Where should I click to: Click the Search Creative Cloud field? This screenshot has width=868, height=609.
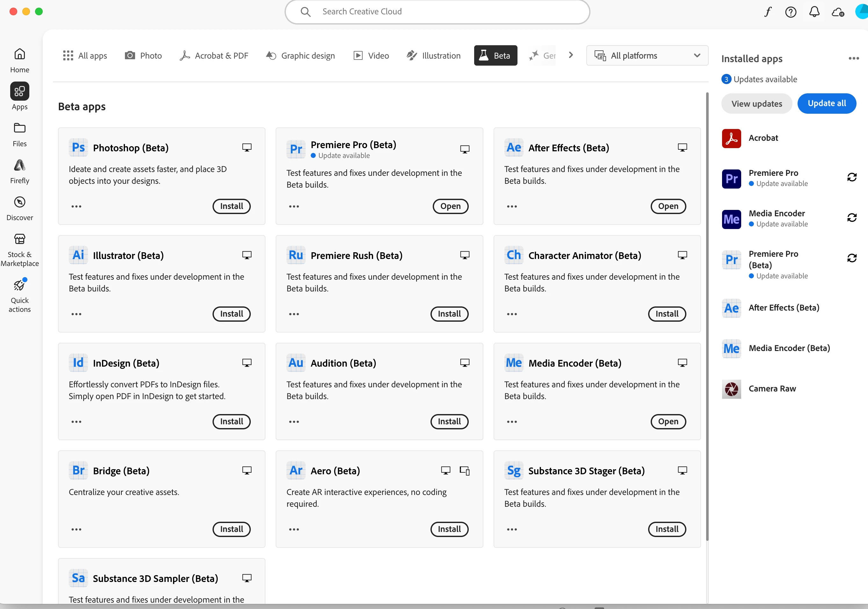pyautogui.click(x=437, y=12)
